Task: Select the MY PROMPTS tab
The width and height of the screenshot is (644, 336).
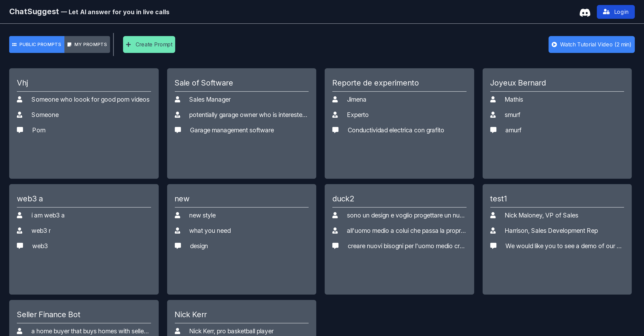Action: pos(87,44)
